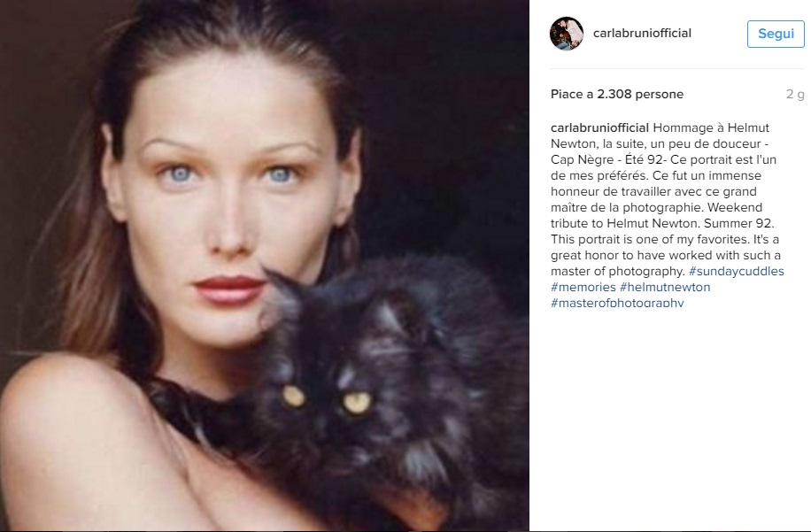Viewport: 811px width, 532px height.
Task: Click the woman's red lips in the photo
Action: (229, 290)
